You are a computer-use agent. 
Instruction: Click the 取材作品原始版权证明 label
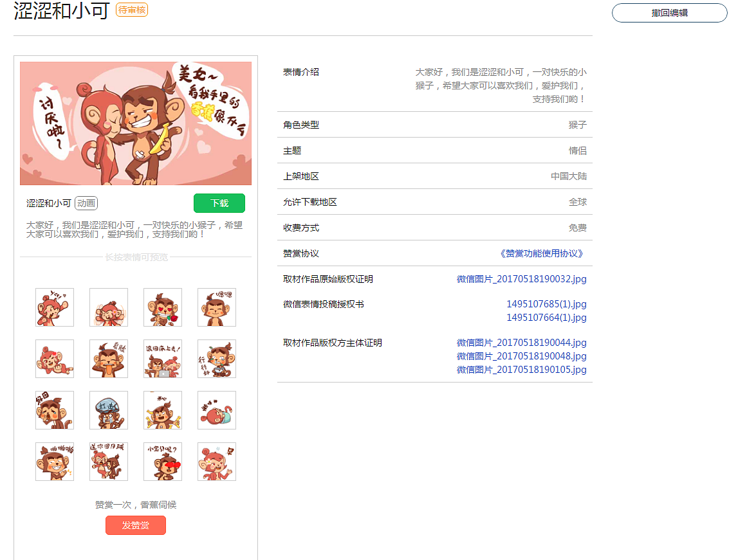click(x=328, y=279)
